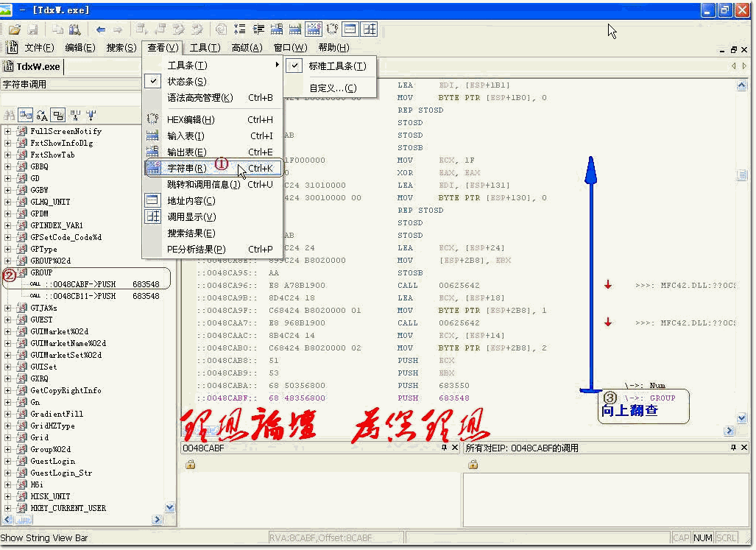
Task: Click the side document icon right of disassembly
Action: (x=742, y=175)
